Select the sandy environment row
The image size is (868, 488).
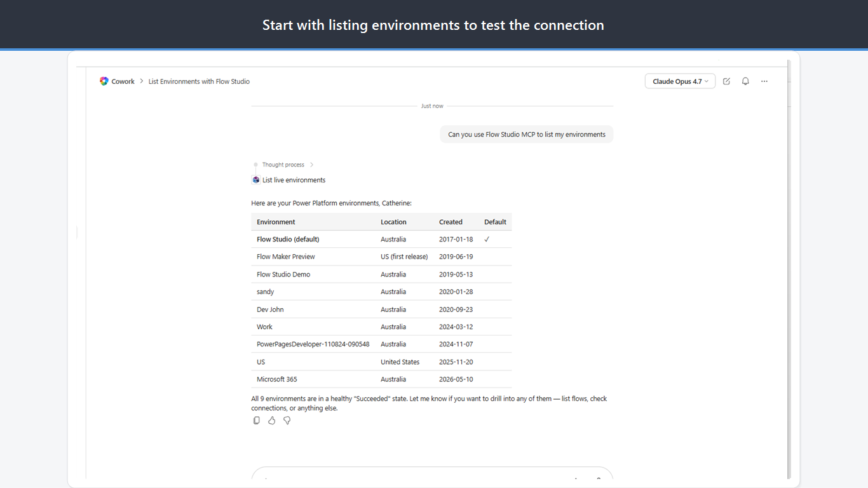[x=266, y=292]
